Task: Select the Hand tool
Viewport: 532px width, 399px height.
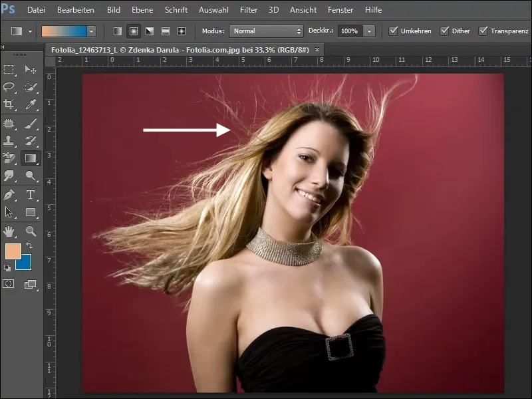Action: coord(9,231)
